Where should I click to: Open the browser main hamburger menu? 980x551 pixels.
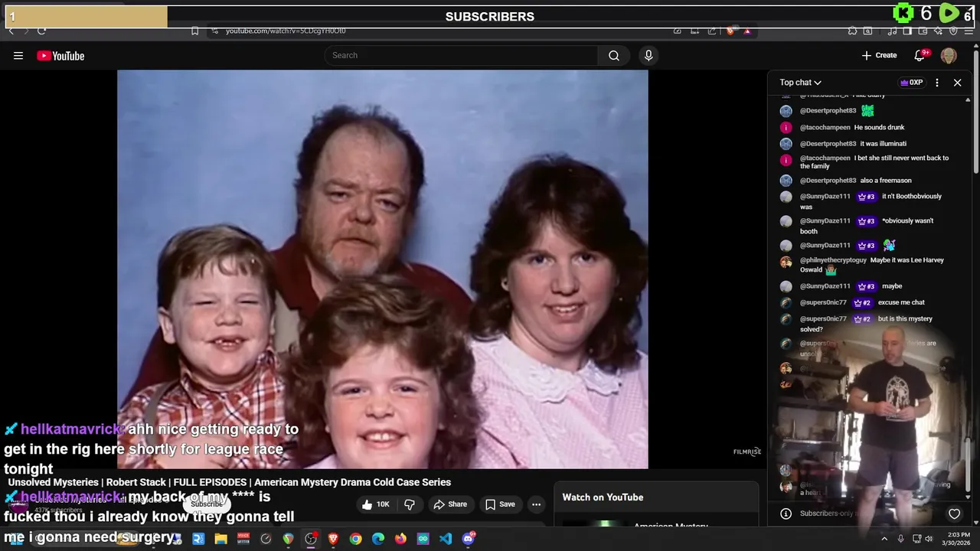969,31
